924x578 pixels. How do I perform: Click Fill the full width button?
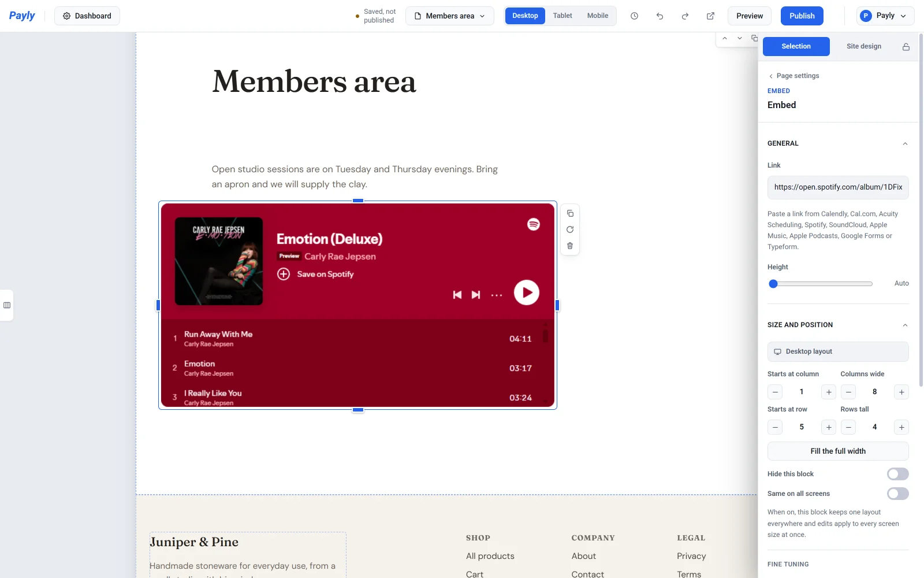(x=838, y=451)
